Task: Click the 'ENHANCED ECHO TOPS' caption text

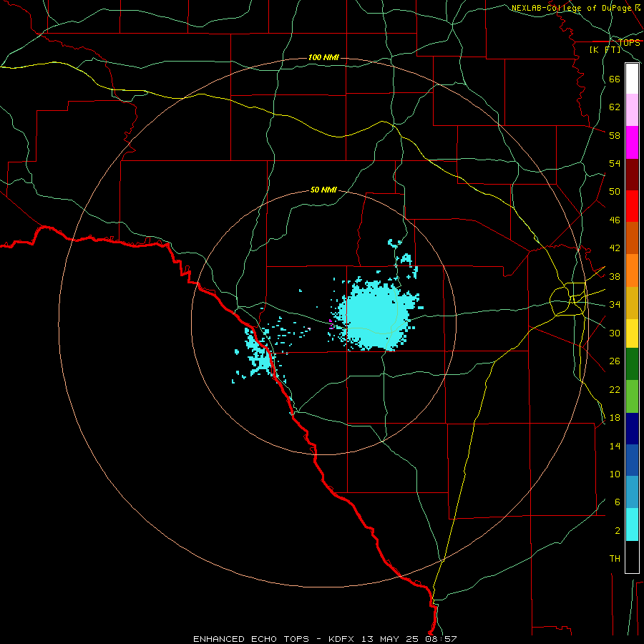Action: [251, 639]
